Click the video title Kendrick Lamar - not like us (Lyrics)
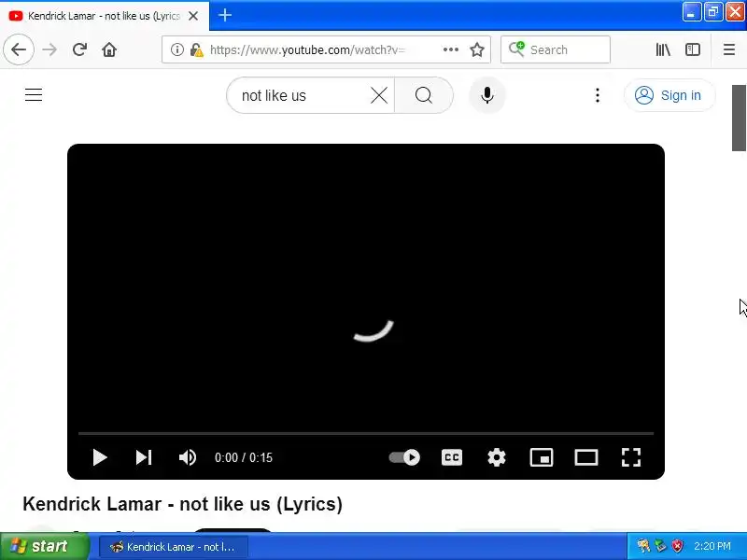This screenshot has width=747, height=560. click(182, 504)
